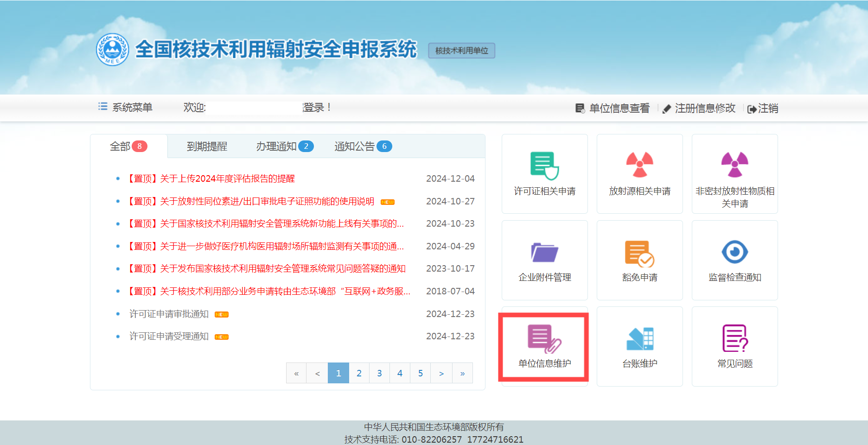Switch to the 办理通知 tab
Screen dimensions: 868x445
[276, 146]
